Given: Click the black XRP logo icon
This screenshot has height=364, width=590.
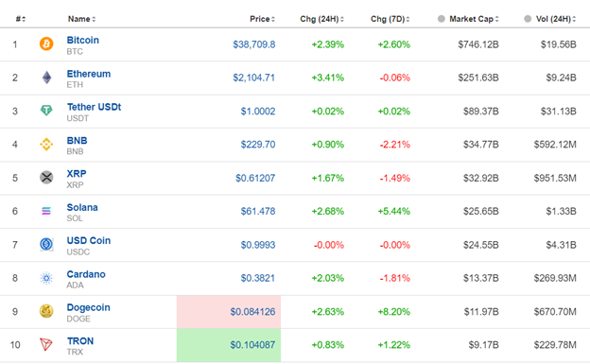Looking at the screenshot, I should 46,178.
